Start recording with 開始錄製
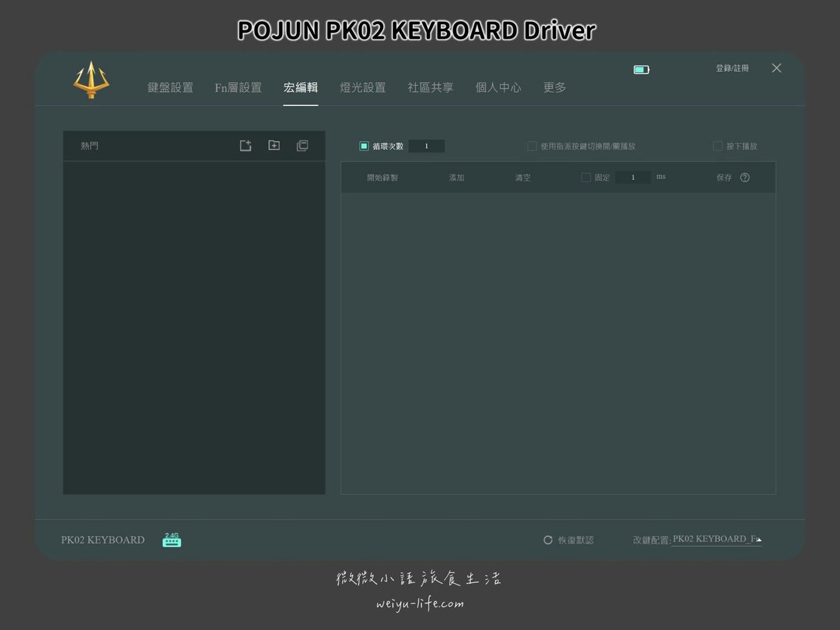 382,178
